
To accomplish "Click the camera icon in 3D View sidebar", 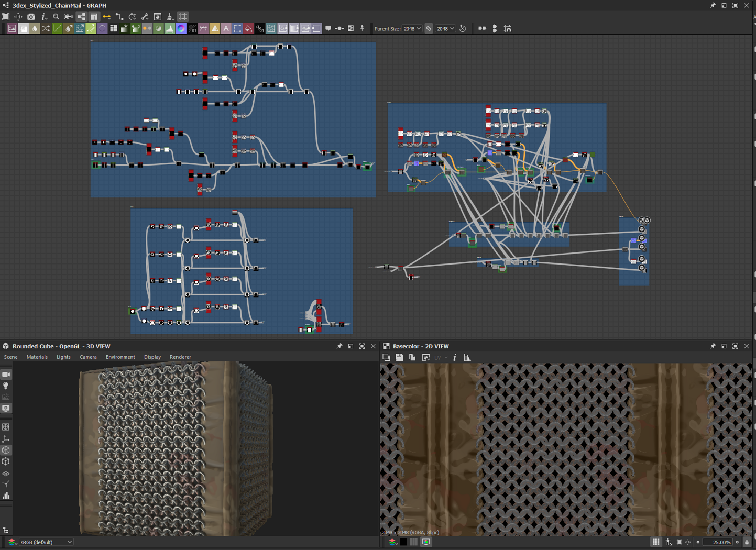I will pyautogui.click(x=6, y=375).
